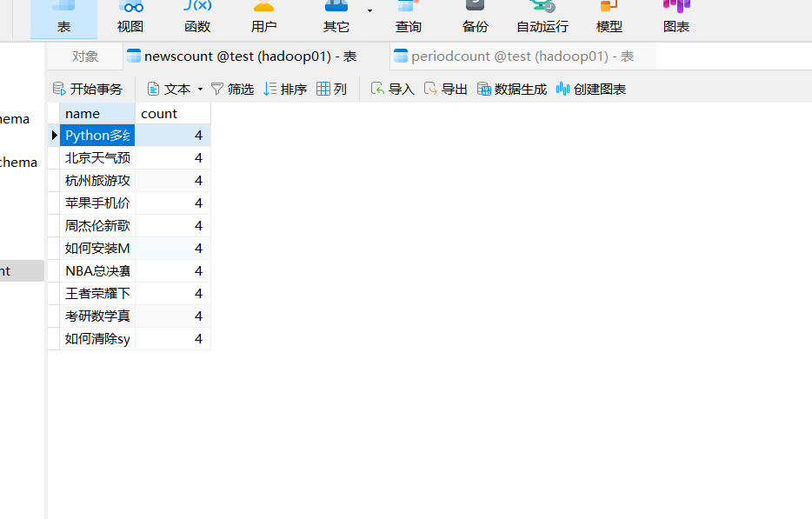Screen dimensions: 812x519
Task: Toggle the 排序 sorting option
Action: (284, 88)
